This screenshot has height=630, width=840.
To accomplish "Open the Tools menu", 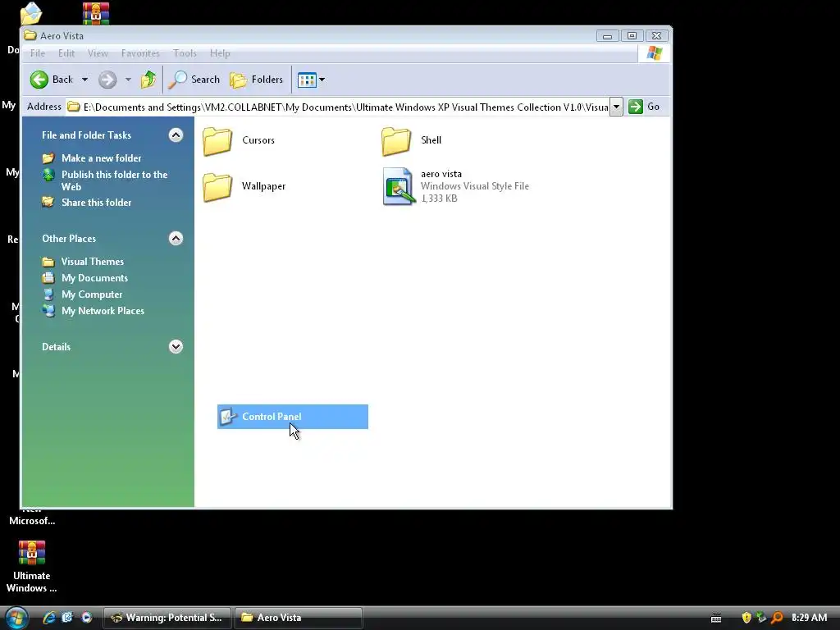I will point(185,53).
